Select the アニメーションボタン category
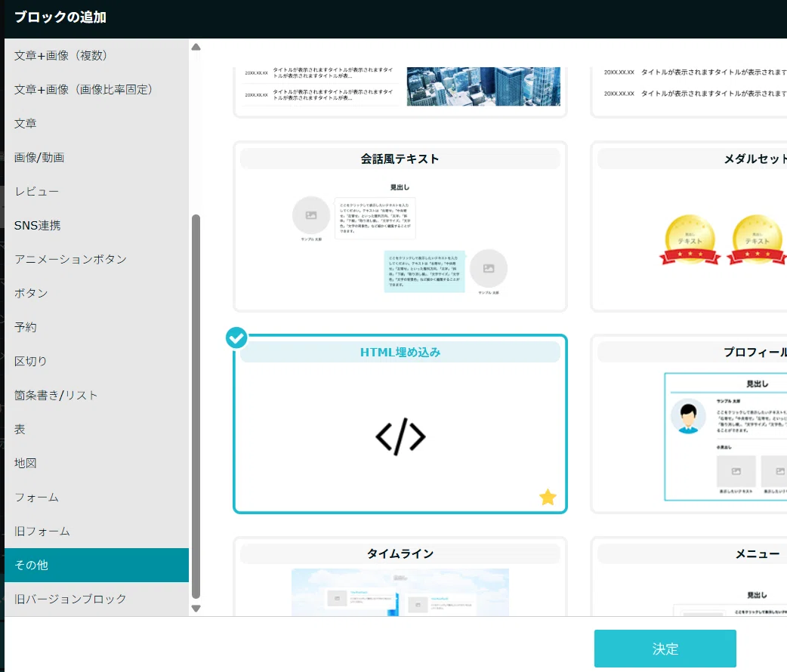This screenshot has height=672, width=787. click(x=97, y=260)
